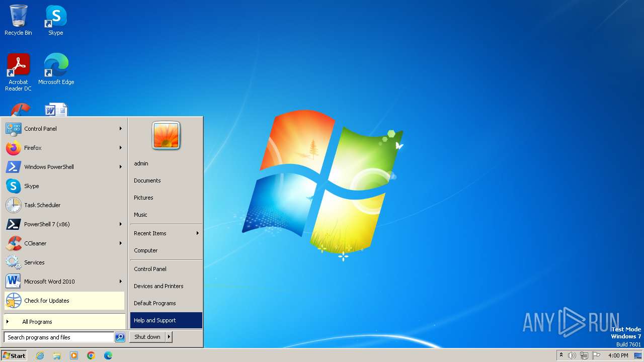Image resolution: width=644 pixels, height=362 pixels.
Task: Open the Recycle Bin desktop icon
Action: click(x=18, y=20)
